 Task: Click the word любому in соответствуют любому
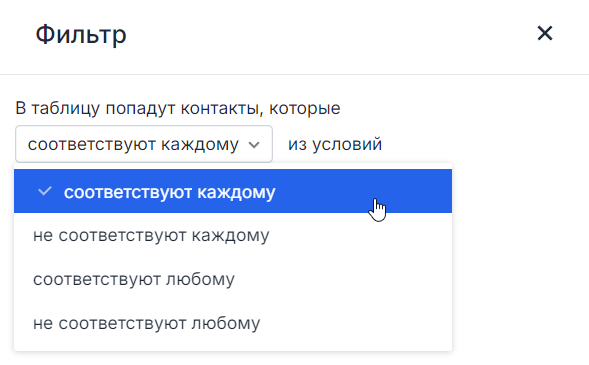pos(201,279)
